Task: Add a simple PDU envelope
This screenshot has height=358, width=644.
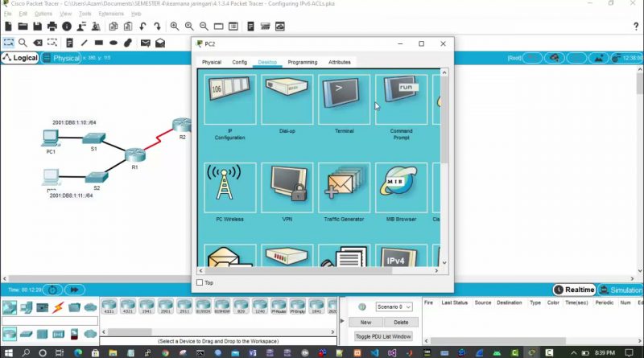Action: pyautogui.click(x=146, y=43)
